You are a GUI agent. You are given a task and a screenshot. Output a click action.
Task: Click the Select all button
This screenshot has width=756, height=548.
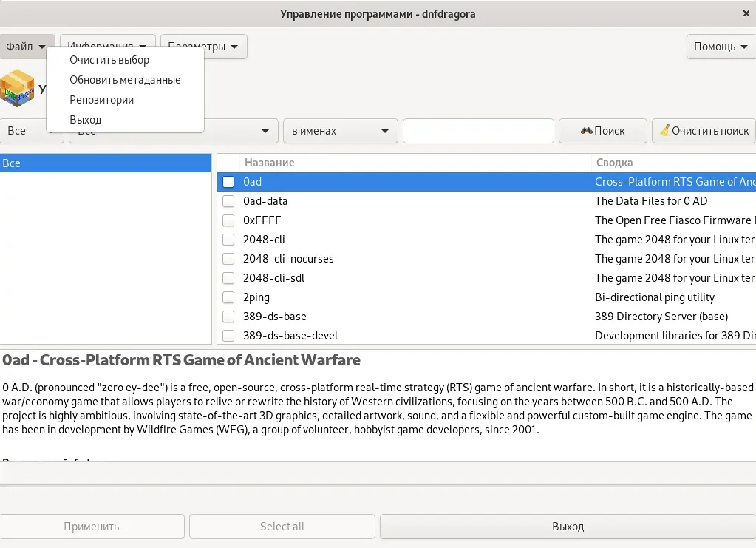[282, 527]
